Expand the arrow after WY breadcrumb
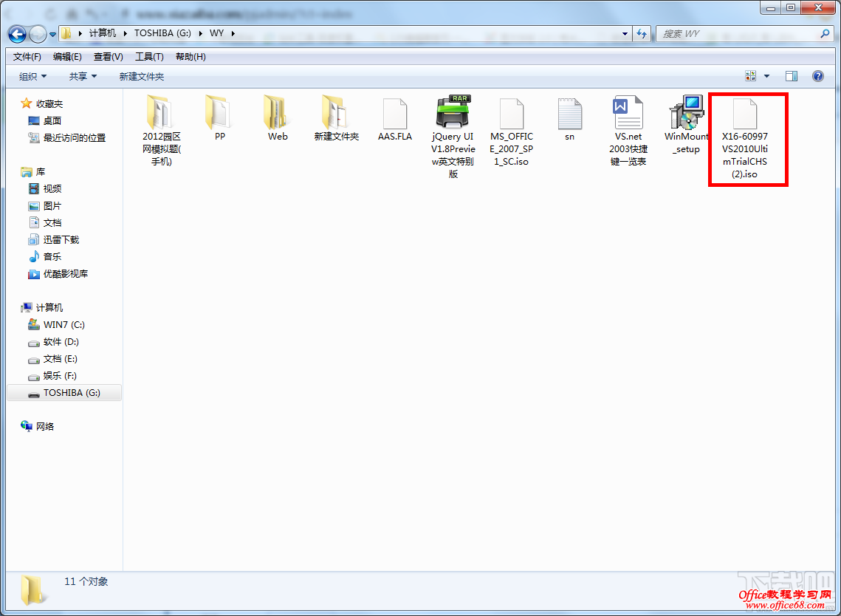This screenshot has width=841, height=616. point(233,33)
